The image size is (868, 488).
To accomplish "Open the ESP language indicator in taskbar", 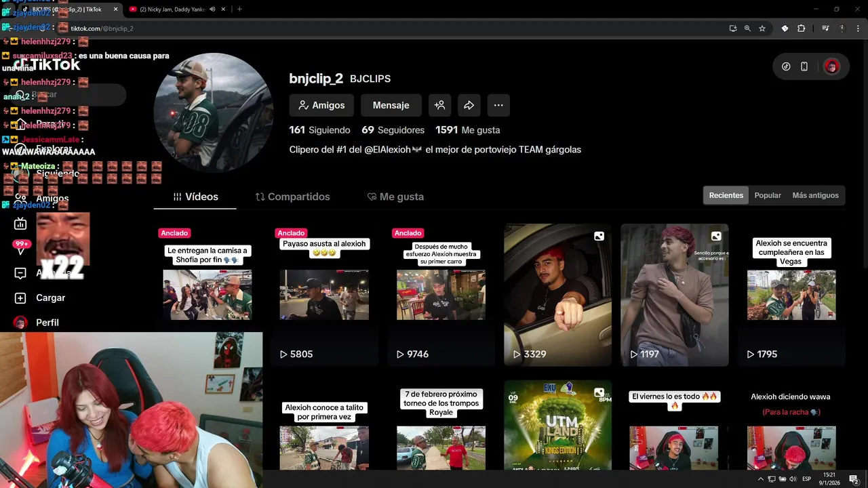I will pyautogui.click(x=807, y=479).
